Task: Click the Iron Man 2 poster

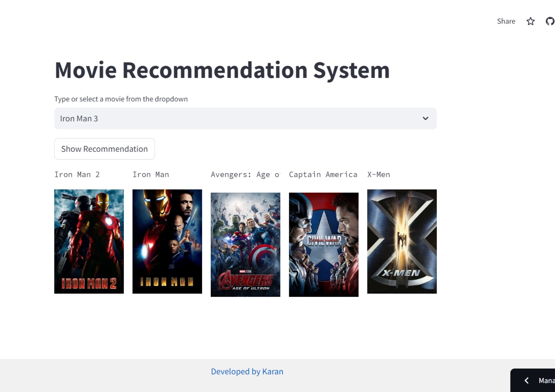Action: pyautogui.click(x=89, y=241)
